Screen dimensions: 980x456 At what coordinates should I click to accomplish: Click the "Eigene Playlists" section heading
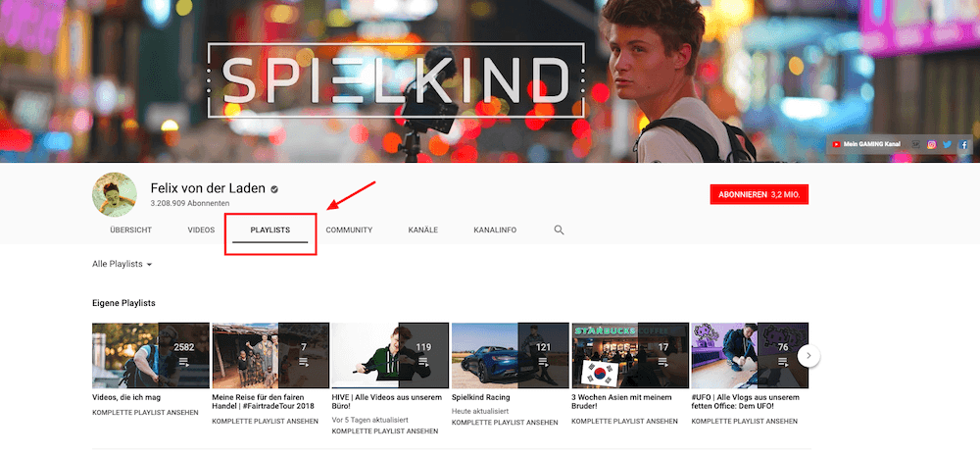[x=123, y=303]
